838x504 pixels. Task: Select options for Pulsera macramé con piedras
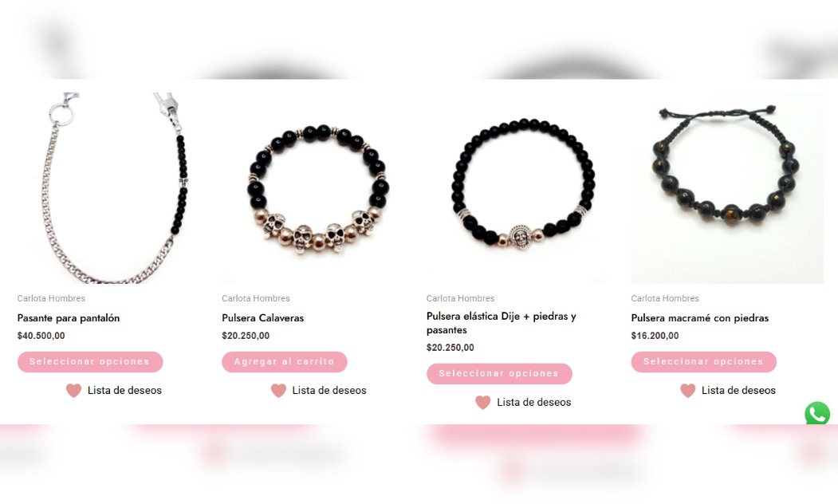coord(703,362)
